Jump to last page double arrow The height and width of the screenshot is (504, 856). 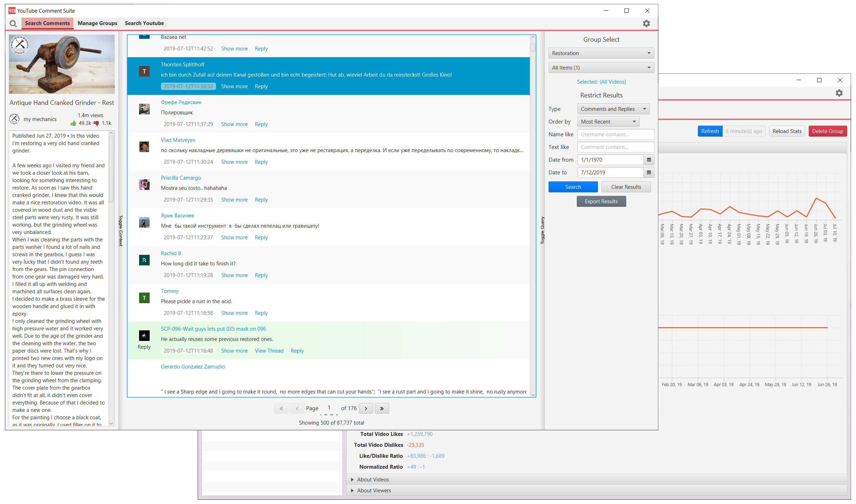(382, 408)
